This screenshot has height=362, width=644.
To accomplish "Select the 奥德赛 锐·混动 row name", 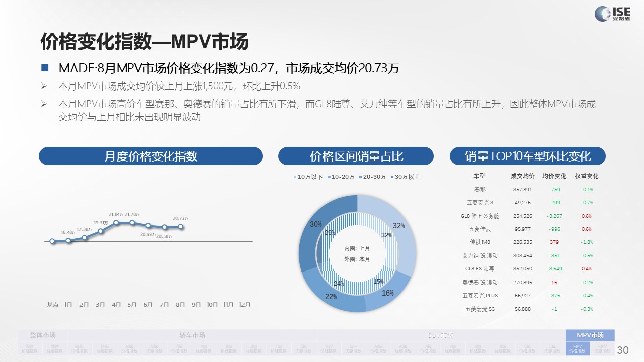I will [480, 282].
